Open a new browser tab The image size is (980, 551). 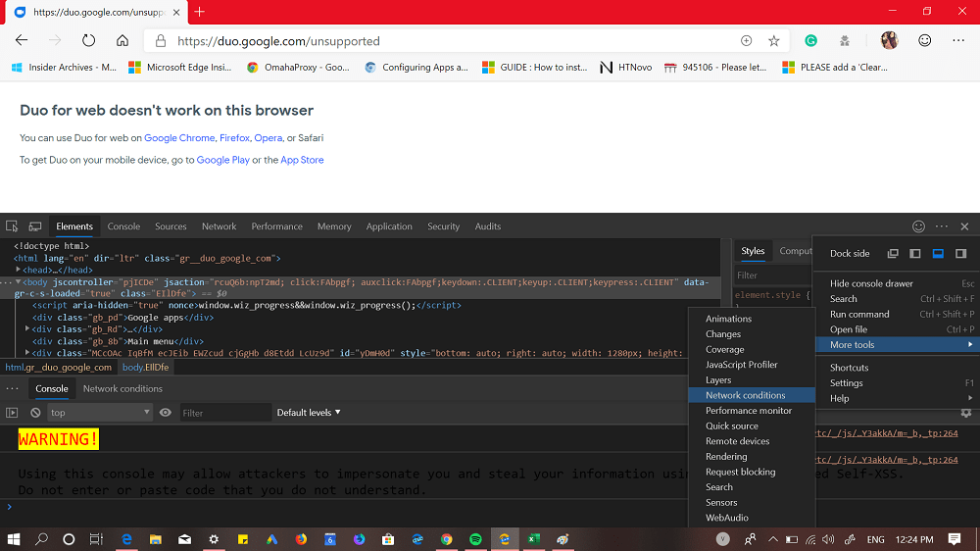[x=199, y=12]
